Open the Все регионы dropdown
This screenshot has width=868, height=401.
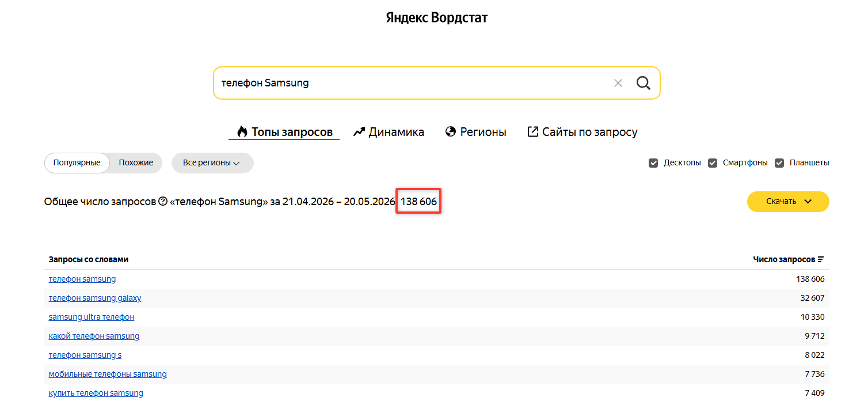tap(212, 163)
